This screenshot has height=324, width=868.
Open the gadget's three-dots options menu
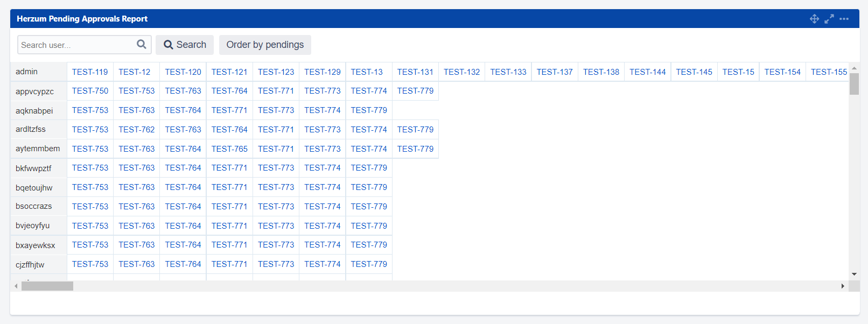coord(844,19)
